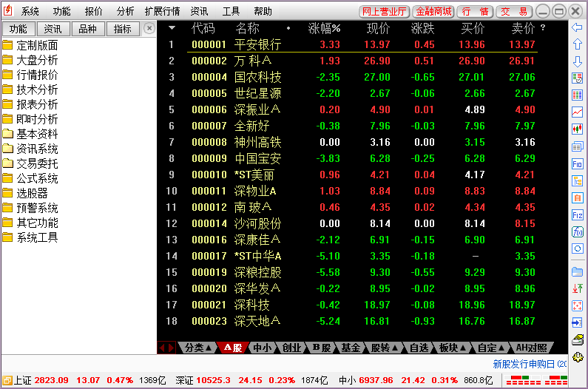Click the 上证 2823.09 index in status bar

(x=41, y=380)
